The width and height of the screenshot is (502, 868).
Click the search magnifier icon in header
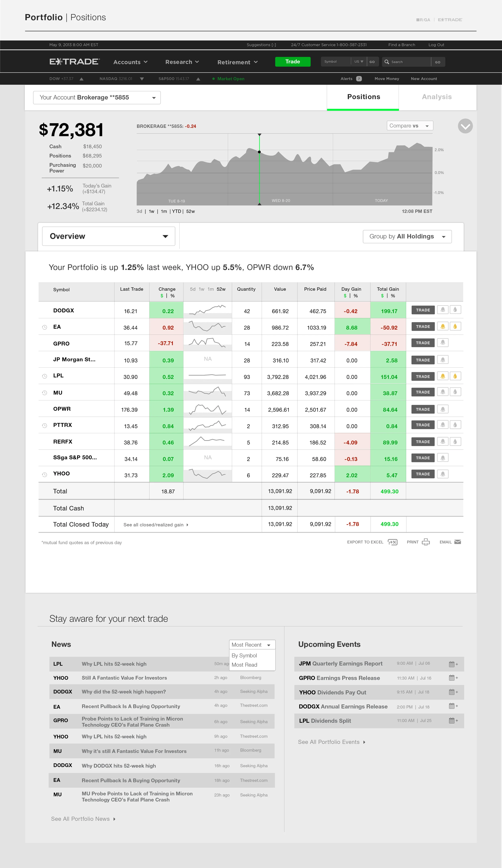[387, 62]
